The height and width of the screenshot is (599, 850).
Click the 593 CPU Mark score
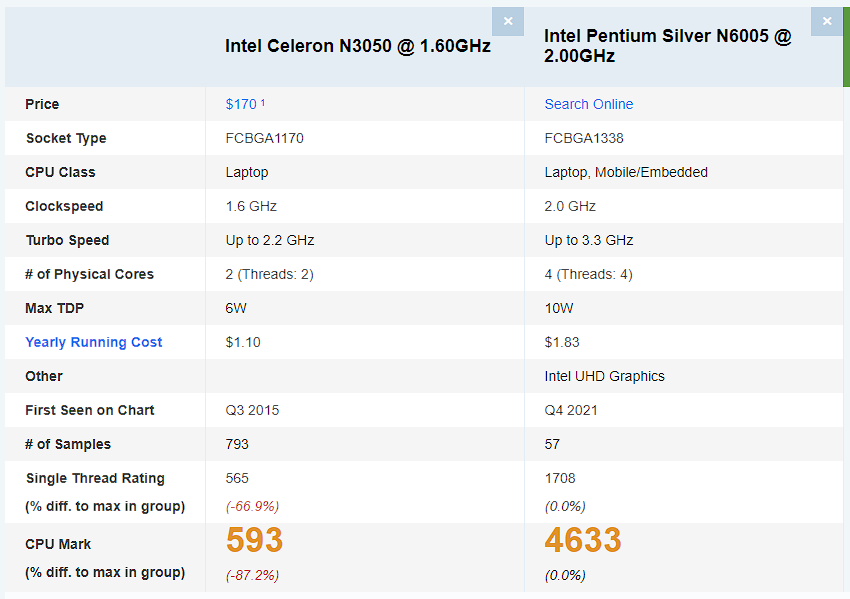tap(254, 540)
